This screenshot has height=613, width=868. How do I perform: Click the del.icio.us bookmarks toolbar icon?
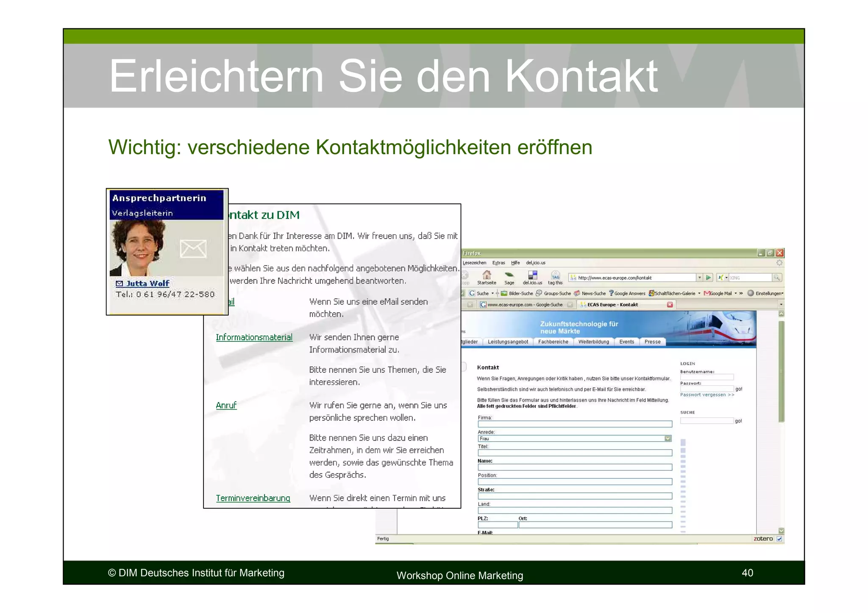pos(532,275)
